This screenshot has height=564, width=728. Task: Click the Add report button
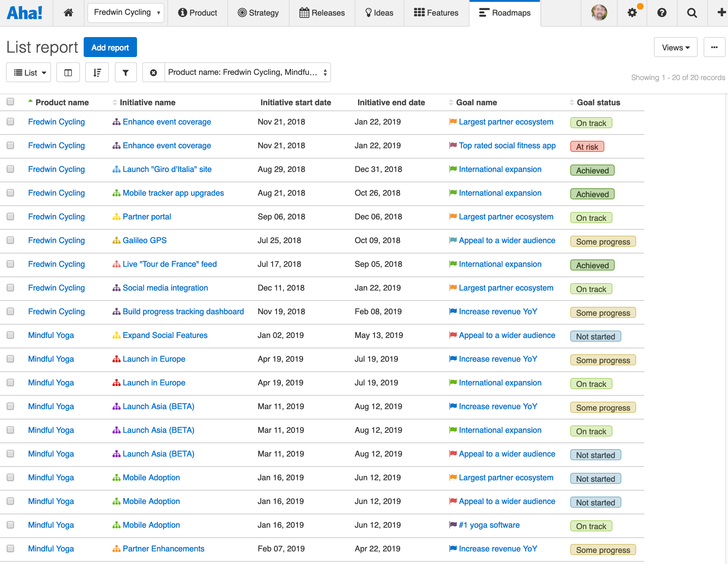pos(110,47)
